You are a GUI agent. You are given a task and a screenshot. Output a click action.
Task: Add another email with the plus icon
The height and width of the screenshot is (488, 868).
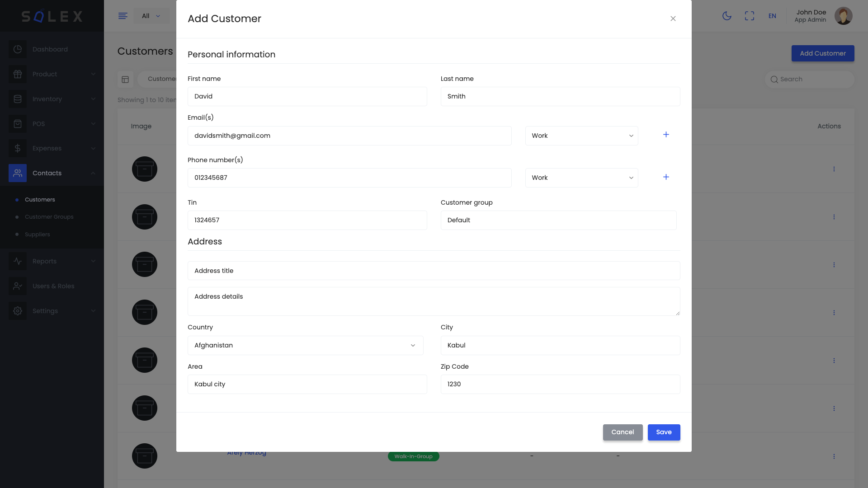[x=666, y=134]
